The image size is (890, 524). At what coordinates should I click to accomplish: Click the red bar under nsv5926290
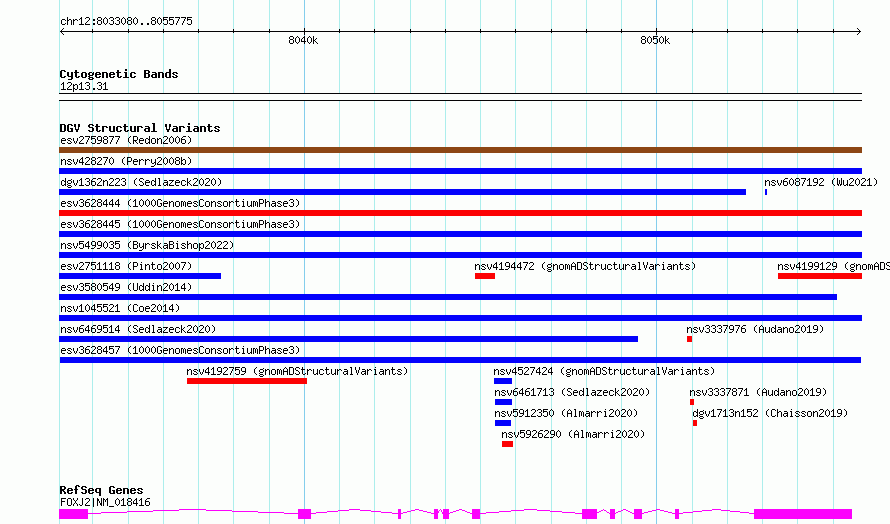tap(507, 444)
